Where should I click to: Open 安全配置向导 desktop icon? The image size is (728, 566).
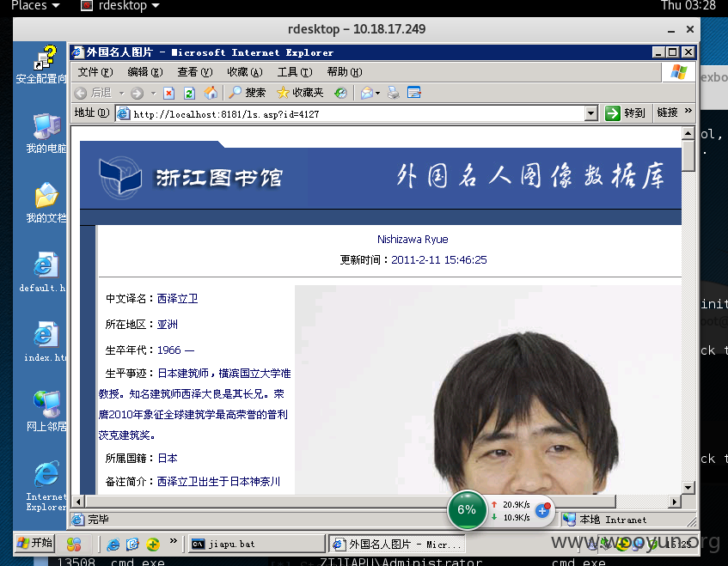coord(41,65)
